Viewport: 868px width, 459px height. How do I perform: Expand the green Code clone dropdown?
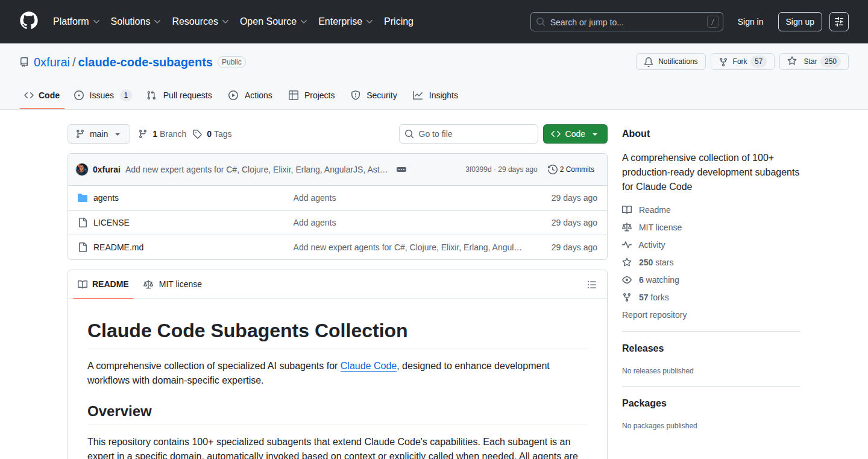[x=575, y=134]
